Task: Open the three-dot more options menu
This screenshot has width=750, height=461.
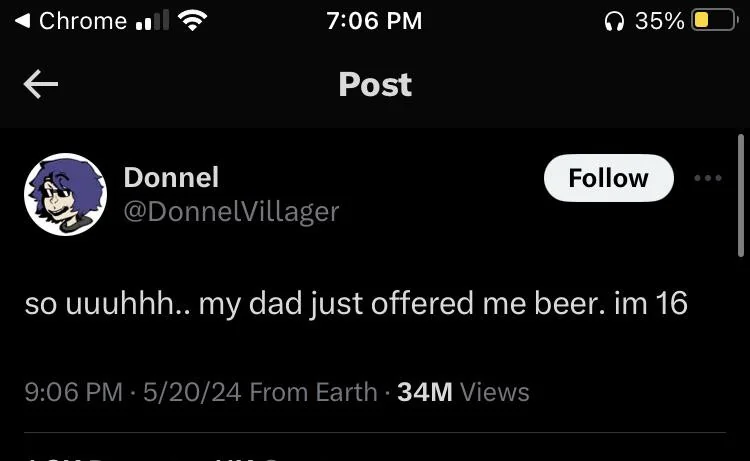Action: (708, 178)
